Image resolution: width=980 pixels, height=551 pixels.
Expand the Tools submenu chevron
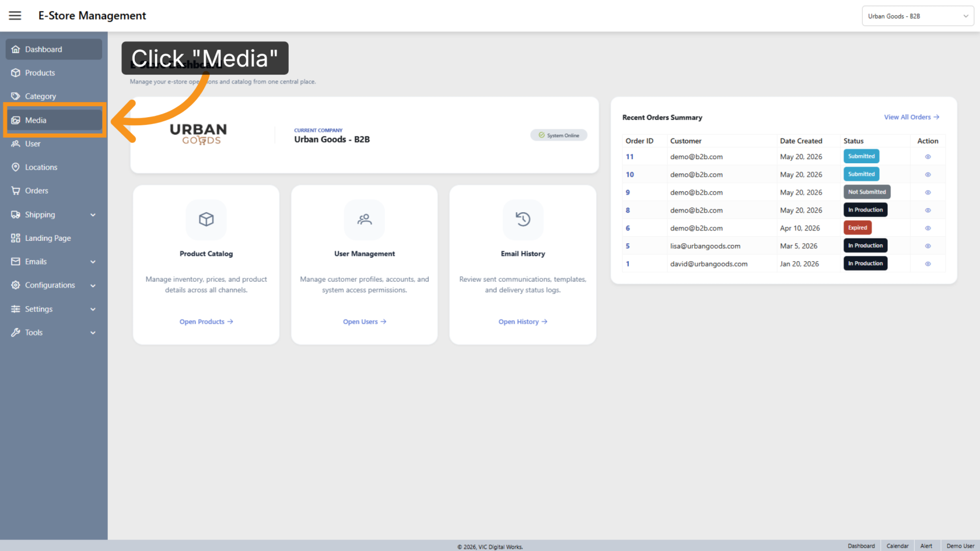[x=93, y=332]
